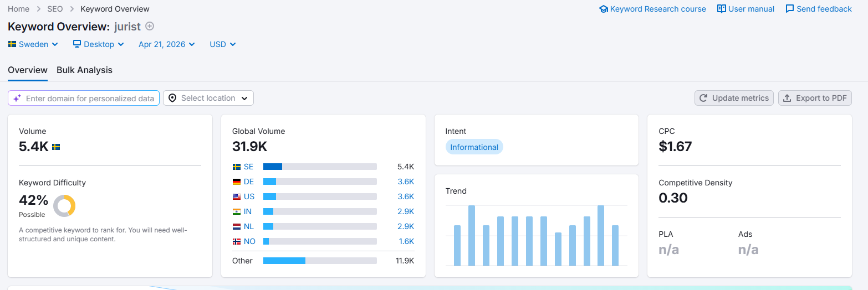
Task: Click the plus icon next to jurist
Action: (150, 26)
